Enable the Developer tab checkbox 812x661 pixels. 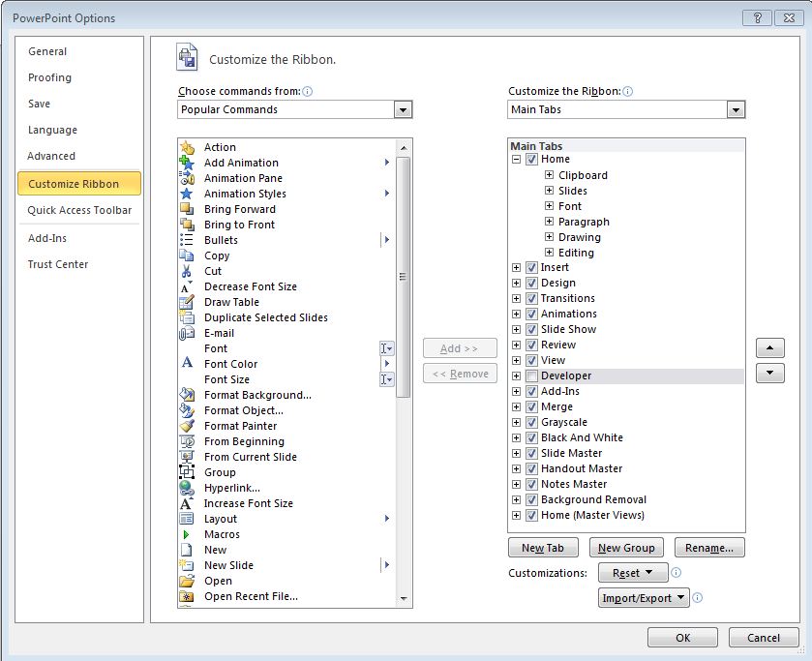(x=531, y=376)
